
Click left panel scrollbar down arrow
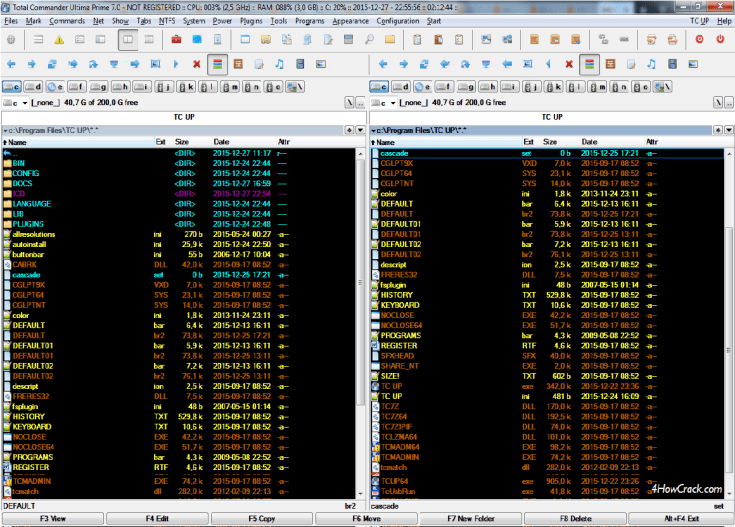point(360,494)
